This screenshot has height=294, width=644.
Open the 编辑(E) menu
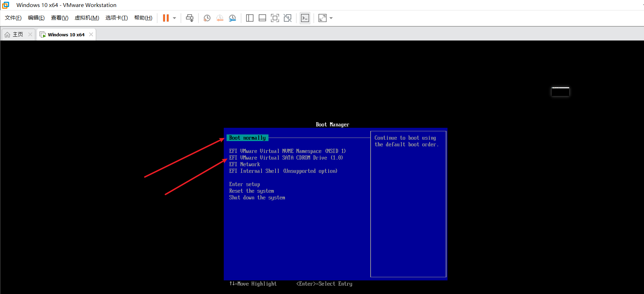pyautogui.click(x=36, y=18)
